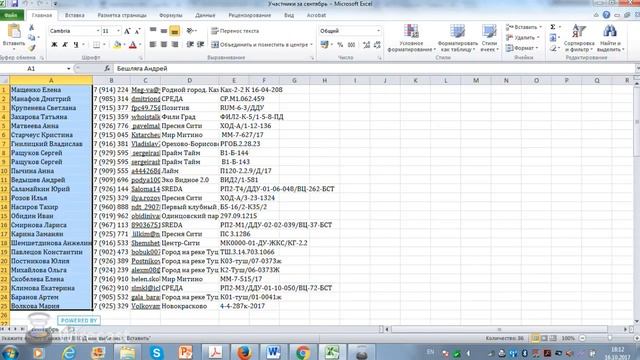The image size is (640, 360).
Task: Click Перенос текста wrap text button
Action: click(235, 31)
